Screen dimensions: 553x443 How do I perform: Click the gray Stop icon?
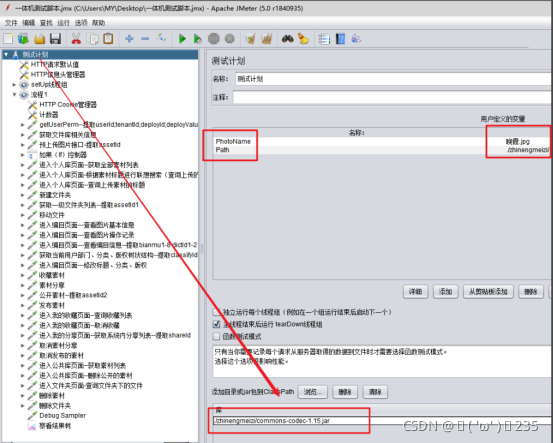point(214,38)
